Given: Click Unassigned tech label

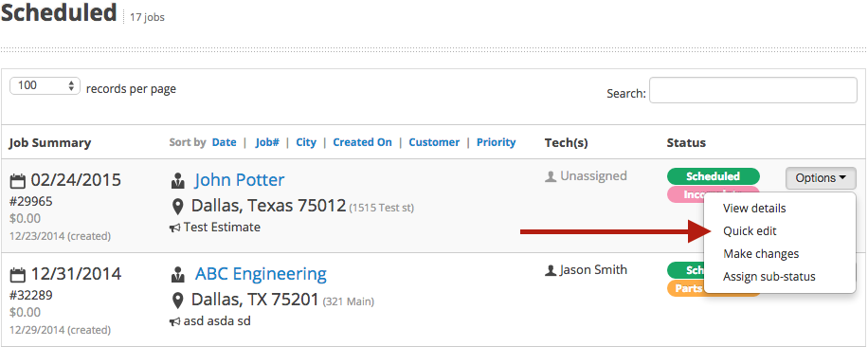Looking at the screenshot, I should (593, 176).
